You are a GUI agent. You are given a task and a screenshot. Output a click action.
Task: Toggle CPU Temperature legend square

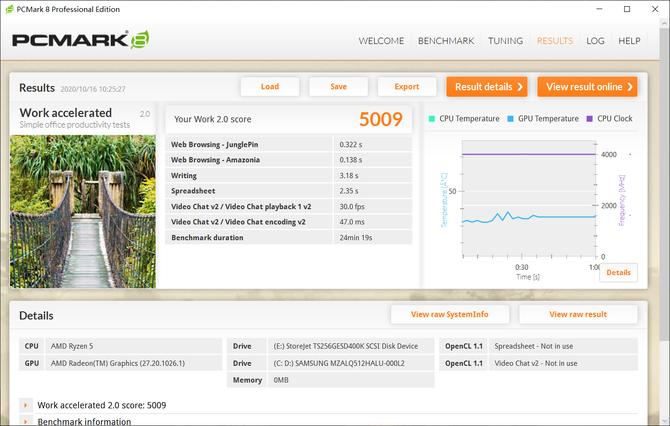point(432,119)
